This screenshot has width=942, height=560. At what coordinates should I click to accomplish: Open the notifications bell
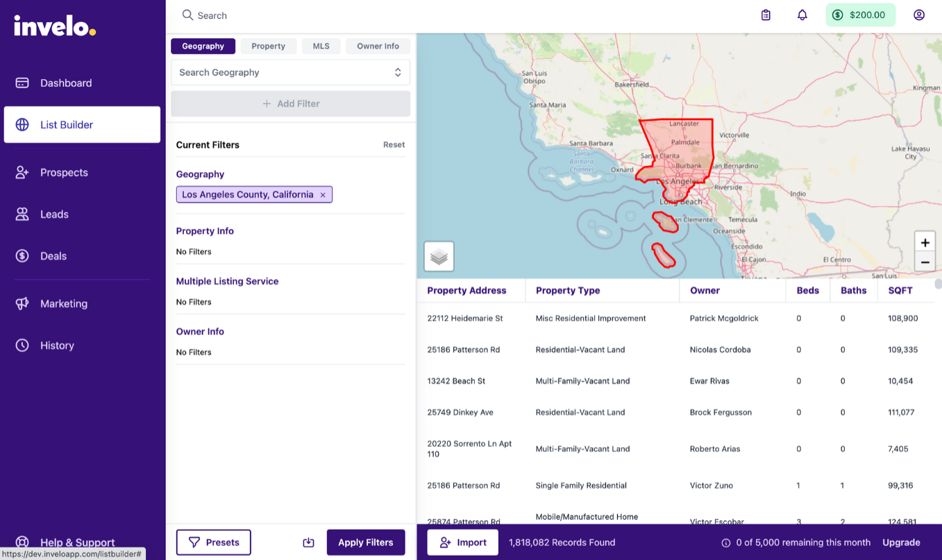[x=802, y=15]
